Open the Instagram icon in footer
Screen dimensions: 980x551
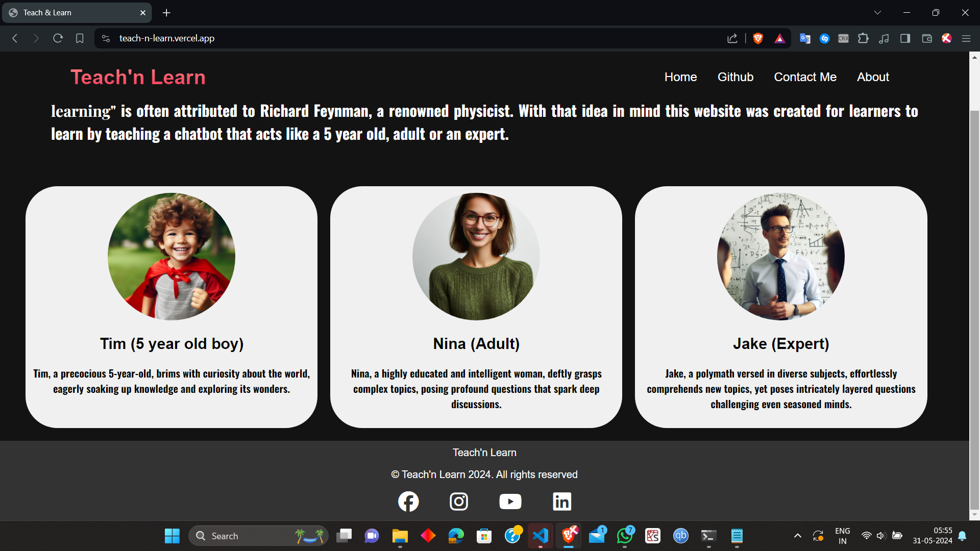tap(459, 502)
